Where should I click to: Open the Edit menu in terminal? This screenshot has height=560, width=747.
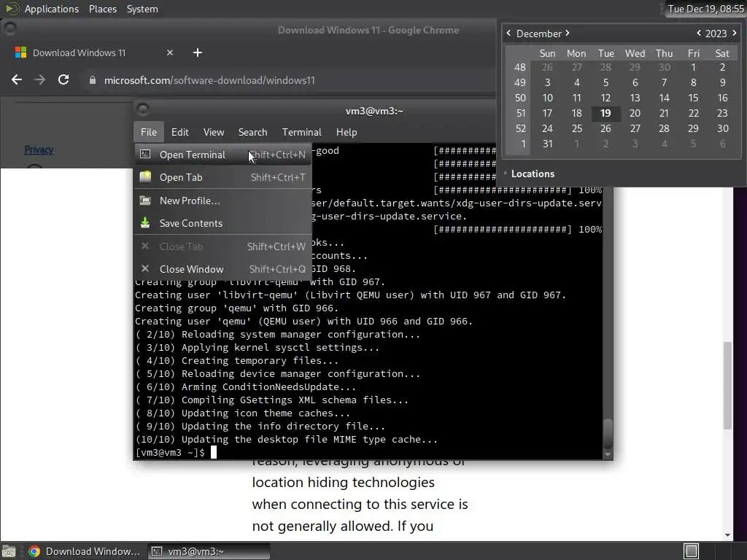pyautogui.click(x=180, y=132)
